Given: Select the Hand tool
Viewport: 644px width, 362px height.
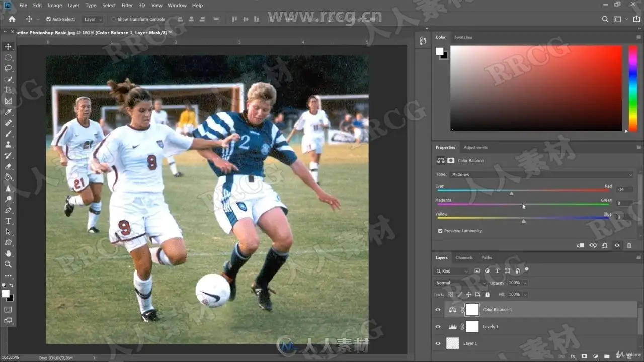Looking at the screenshot, I should (8, 254).
